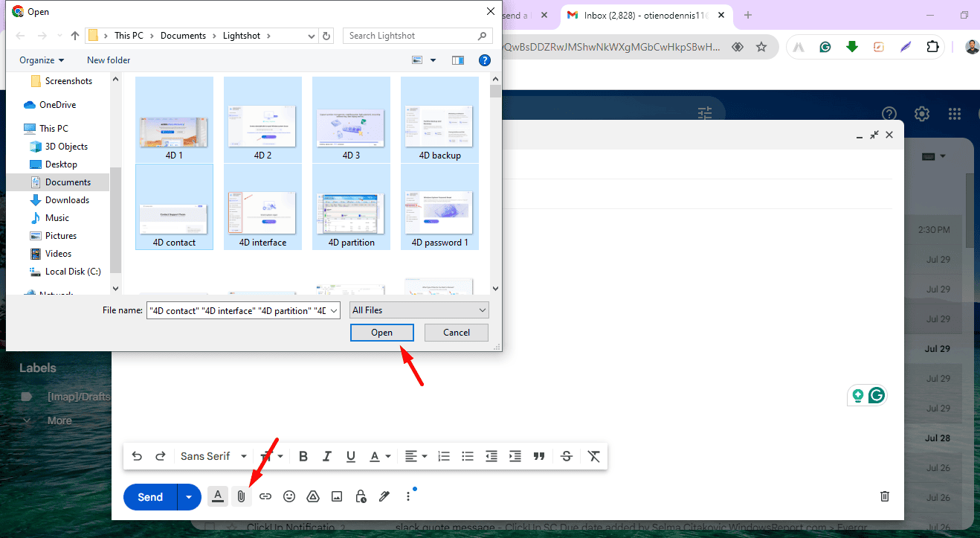Open more options three-dot menu in compose
This screenshot has width=980, height=538.
408,496
